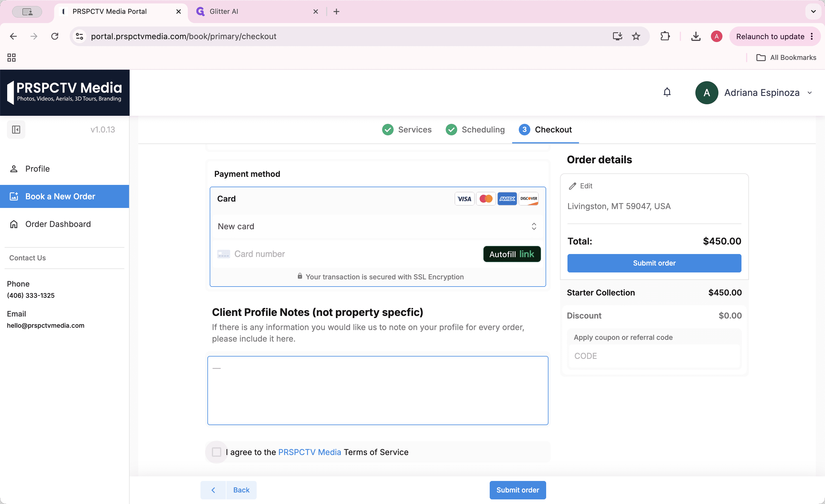The image size is (825, 504).
Task: Click the Visa card logo
Action: click(x=464, y=199)
